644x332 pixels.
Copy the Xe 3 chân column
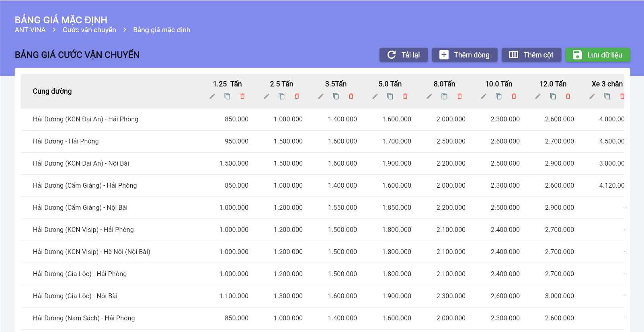click(x=607, y=96)
